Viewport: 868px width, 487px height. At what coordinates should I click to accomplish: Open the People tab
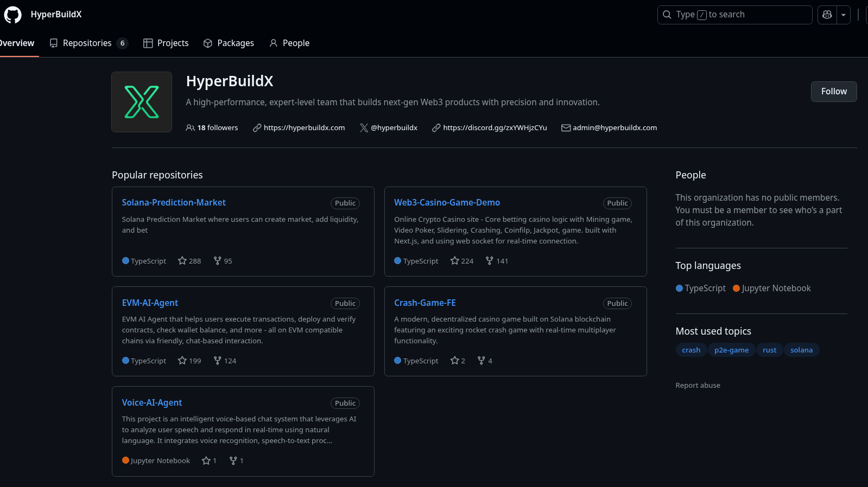pyautogui.click(x=289, y=43)
